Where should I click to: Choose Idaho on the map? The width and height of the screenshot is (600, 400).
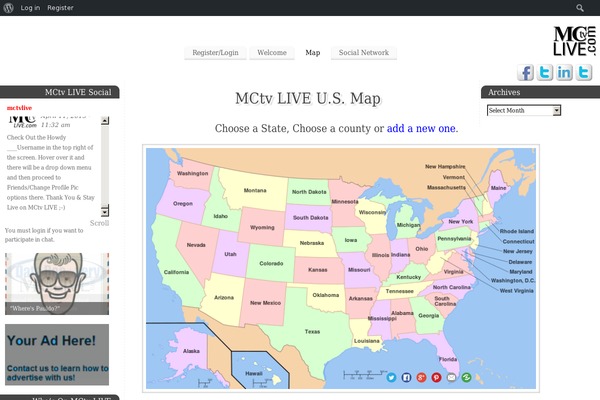[x=221, y=216]
